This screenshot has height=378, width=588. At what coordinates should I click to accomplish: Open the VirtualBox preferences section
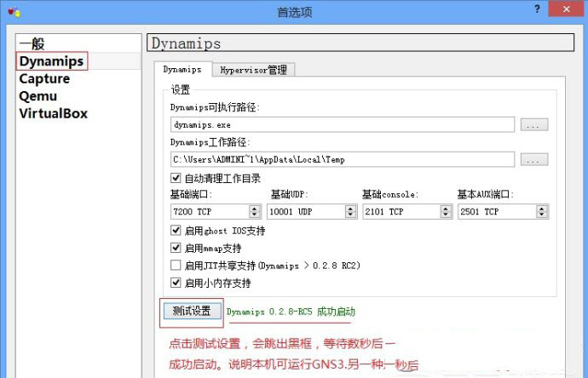click(x=53, y=113)
